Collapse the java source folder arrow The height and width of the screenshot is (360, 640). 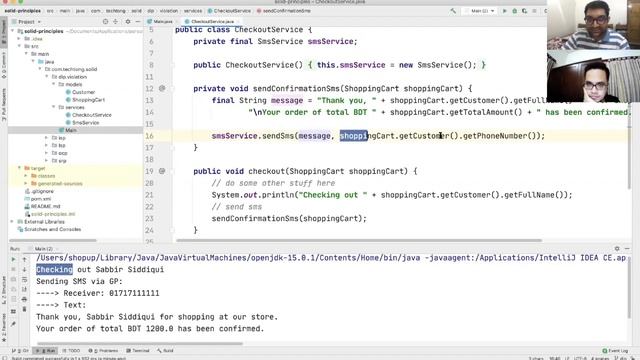pyautogui.click(x=33, y=62)
